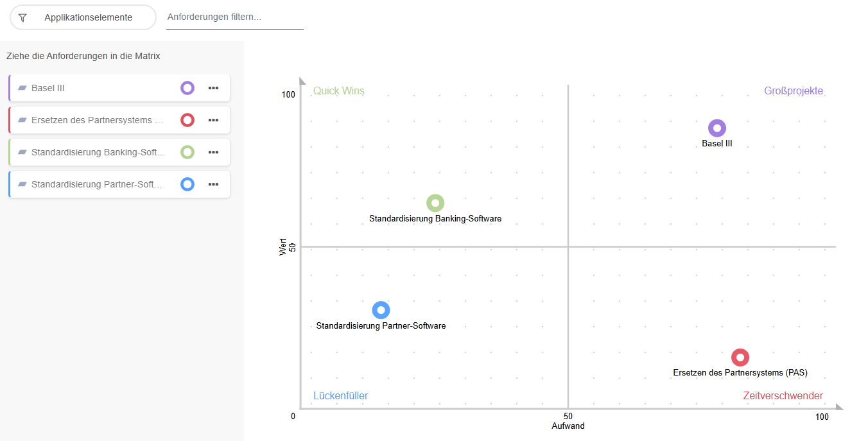The width and height of the screenshot is (868, 441).
Task: Click the parallelogram icon beside Basel III
Action: click(22, 88)
